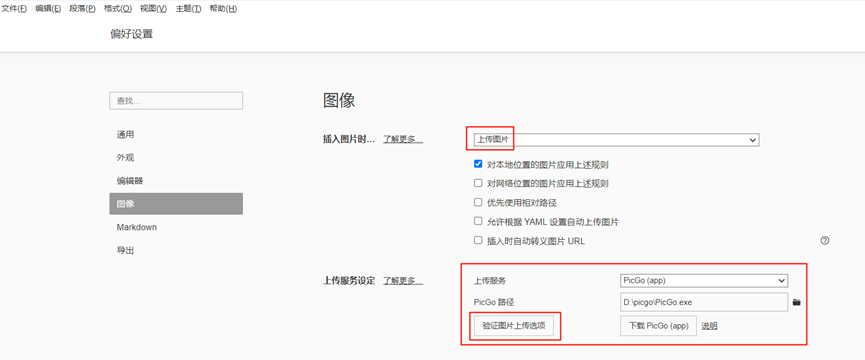Open the 段落(P) menu
865x360 pixels.
coord(83,9)
